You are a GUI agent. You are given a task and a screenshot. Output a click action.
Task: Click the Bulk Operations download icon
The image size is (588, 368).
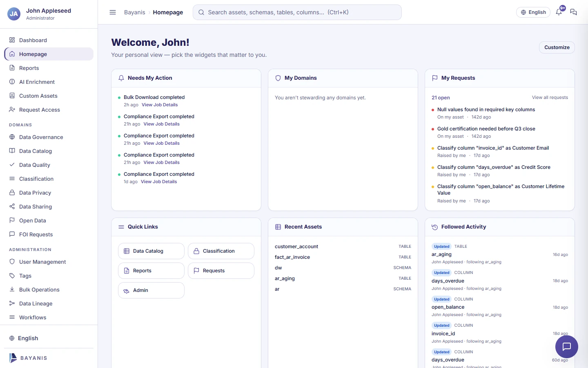12,289
